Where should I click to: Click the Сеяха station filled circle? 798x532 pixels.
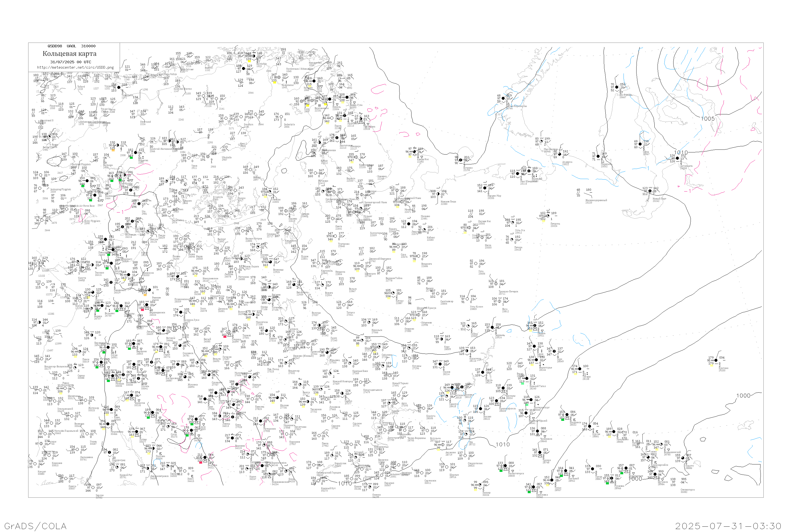[x=640, y=144]
